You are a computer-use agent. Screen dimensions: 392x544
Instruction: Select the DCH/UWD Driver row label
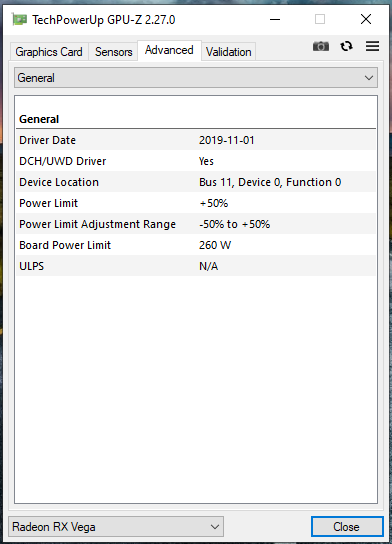coord(62,161)
